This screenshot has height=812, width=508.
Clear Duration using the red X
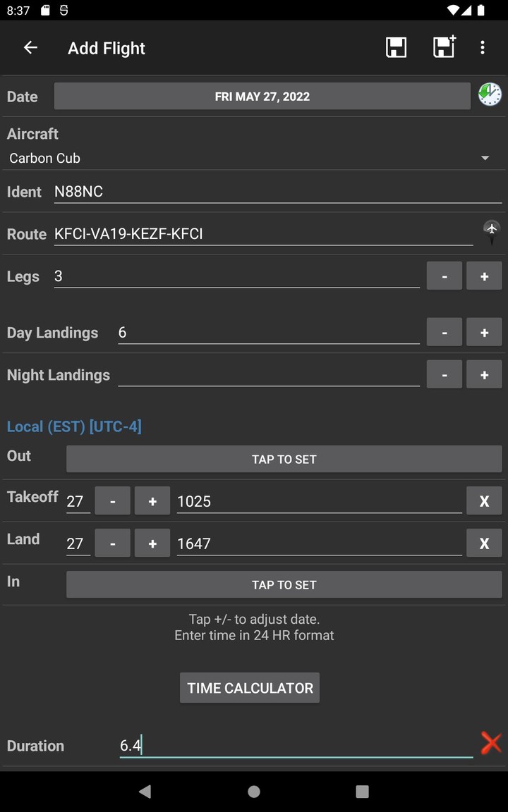coord(491,742)
